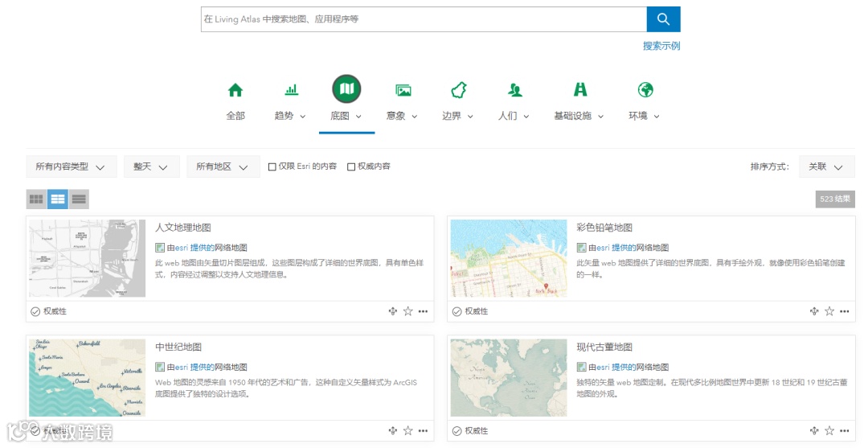Click the 全部 tab label
The height and width of the screenshot is (448, 868).
(x=235, y=116)
